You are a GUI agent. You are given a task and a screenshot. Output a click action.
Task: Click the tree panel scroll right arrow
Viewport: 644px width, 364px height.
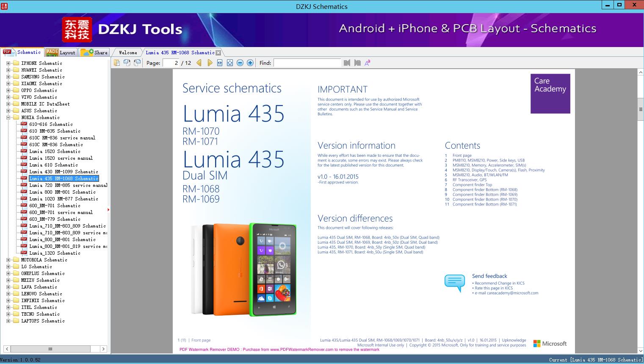click(103, 349)
